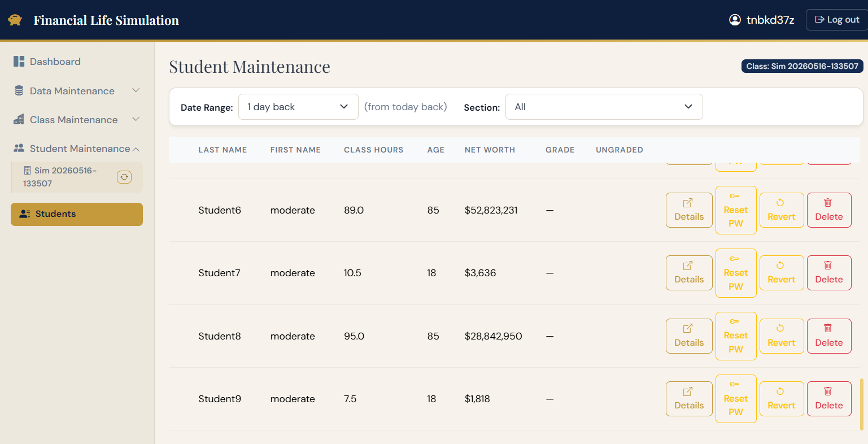Sort by GRADE column header
This screenshot has height=444, width=868.
tap(560, 150)
